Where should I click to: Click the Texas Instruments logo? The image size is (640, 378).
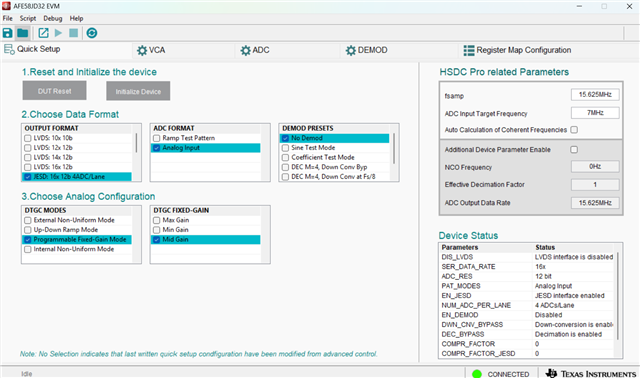tap(590, 374)
